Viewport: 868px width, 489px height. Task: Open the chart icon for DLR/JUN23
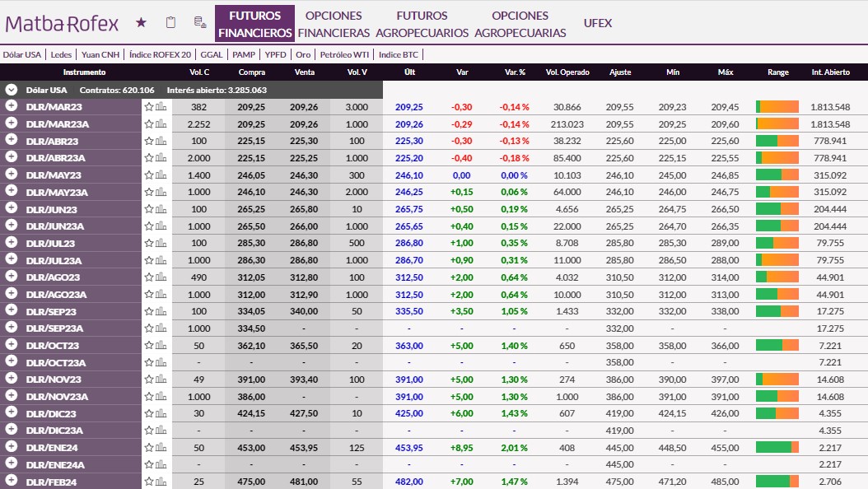coord(161,209)
